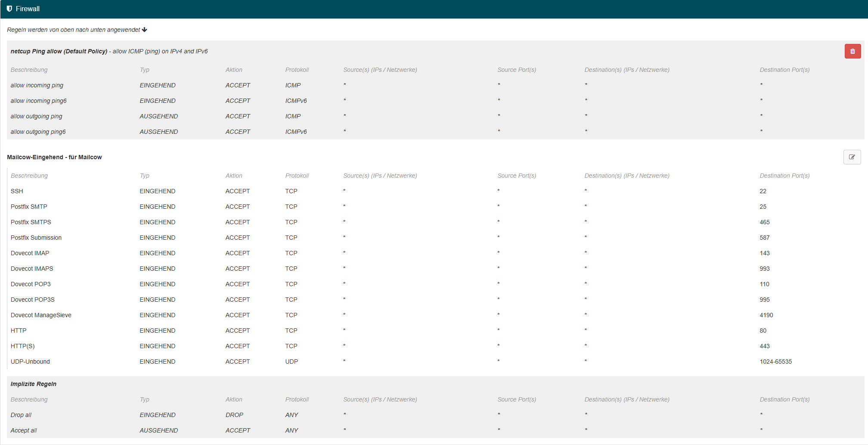Click port 443 of the HTTP(S) rule
This screenshot has height=445, width=868.
(x=764, y=346)
